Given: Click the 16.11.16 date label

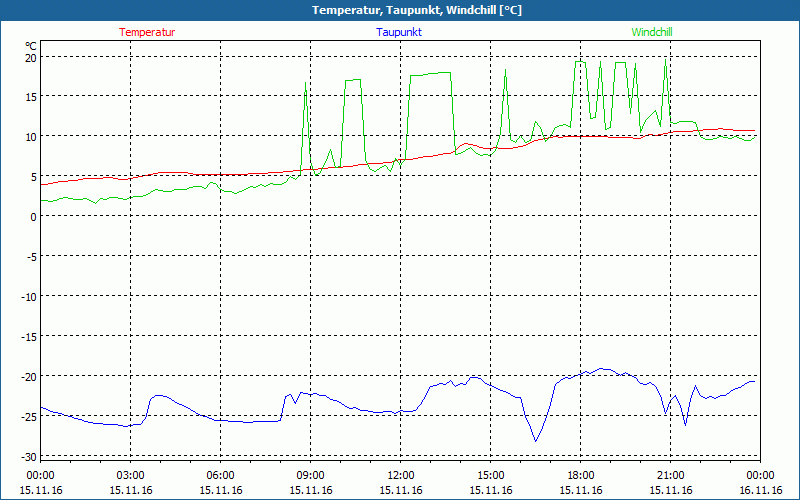Looking at the screenshot, I should click(761, 490).
